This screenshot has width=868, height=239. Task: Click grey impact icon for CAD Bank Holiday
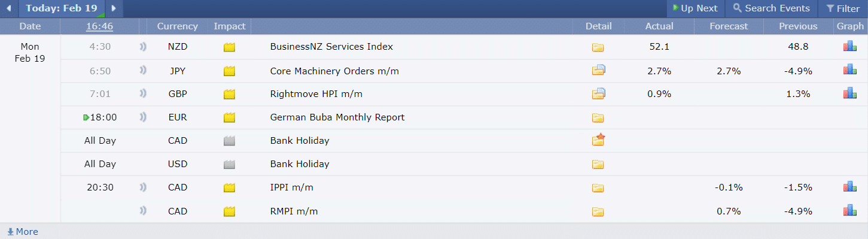pos(229,141)
